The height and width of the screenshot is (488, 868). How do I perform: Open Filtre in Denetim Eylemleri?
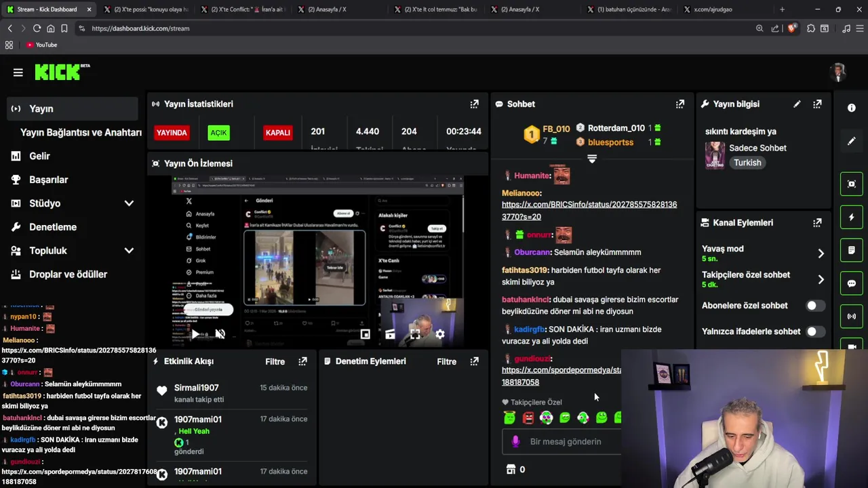click(446, 361)
